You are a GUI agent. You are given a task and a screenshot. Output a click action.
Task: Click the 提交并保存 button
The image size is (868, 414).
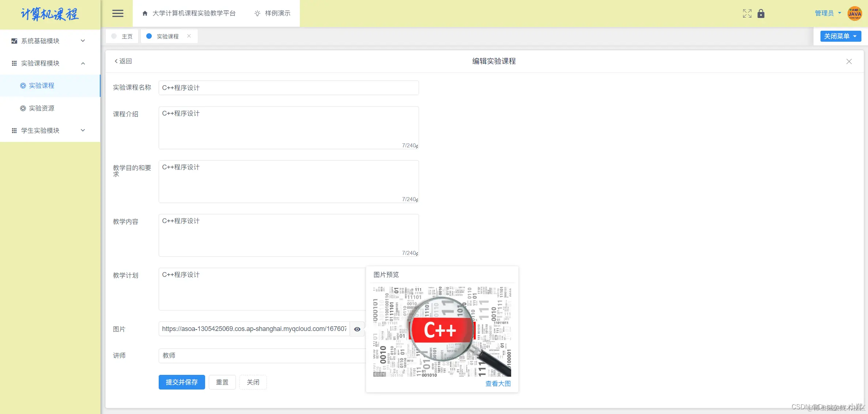182,382
